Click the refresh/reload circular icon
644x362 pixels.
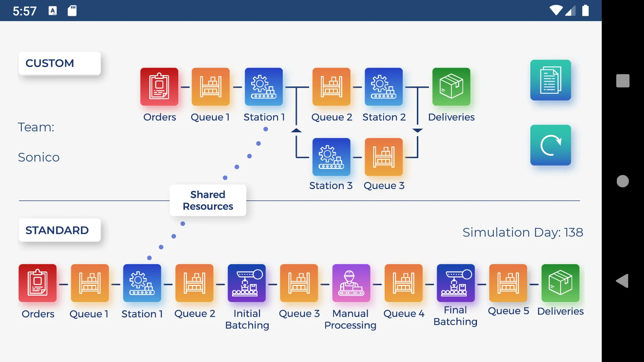click(x=551, y=144)
